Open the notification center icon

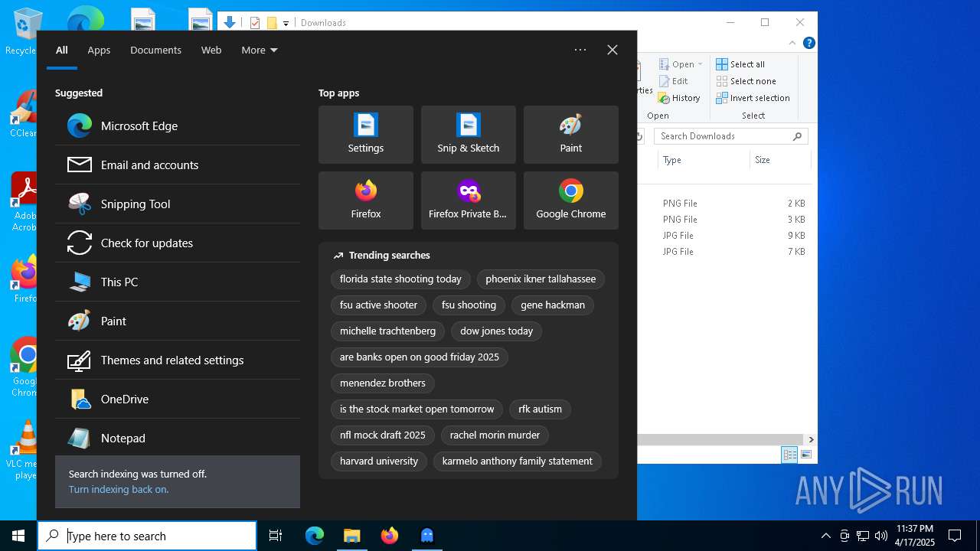pos(955,536)
